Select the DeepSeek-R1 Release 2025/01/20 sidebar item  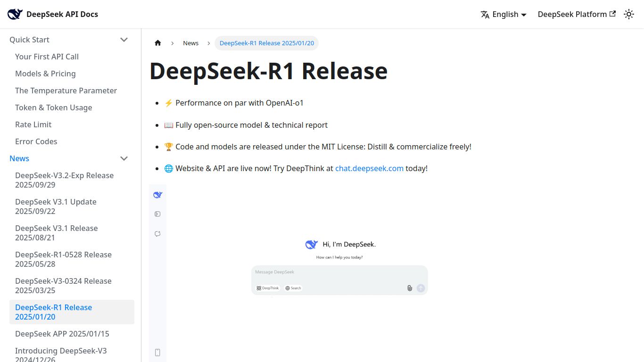(x=53, y=312)
